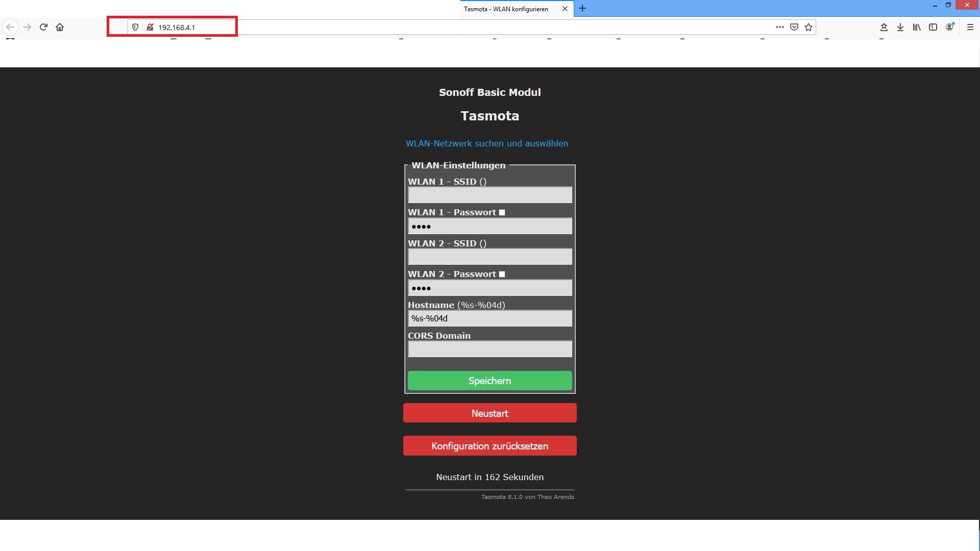Viewport: 980px width, 551px height.
Task: Open the library icon
Action: point(917,27)
